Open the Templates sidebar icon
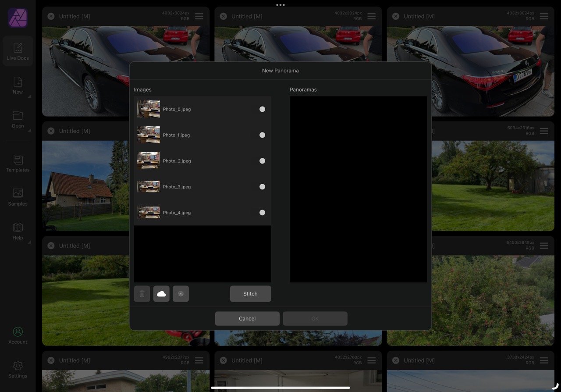 coord(18,163)
